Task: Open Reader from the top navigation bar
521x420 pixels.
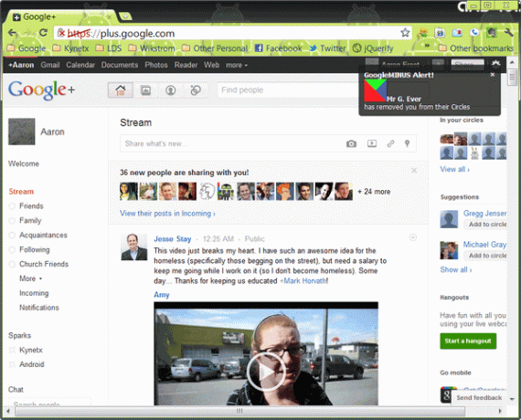Action: 186,65
